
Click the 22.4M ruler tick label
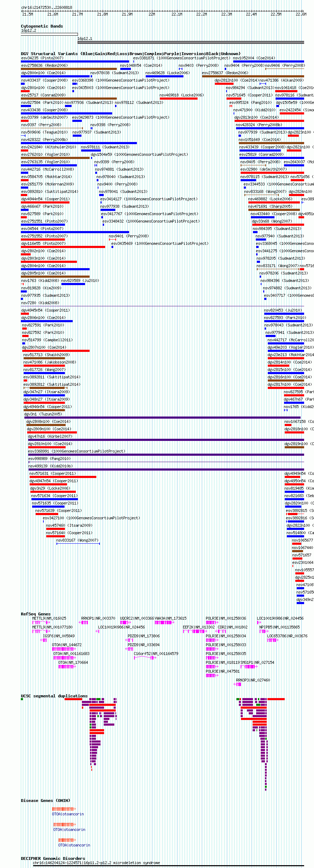251,14
